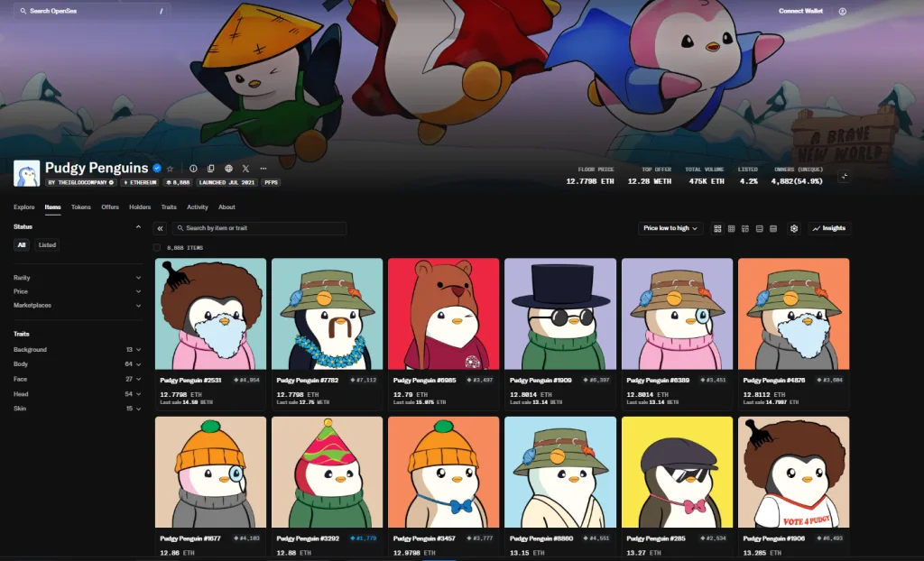Viewport: 924px width, 561px height.
Task: Open the Insights panel
Action: 830,229
